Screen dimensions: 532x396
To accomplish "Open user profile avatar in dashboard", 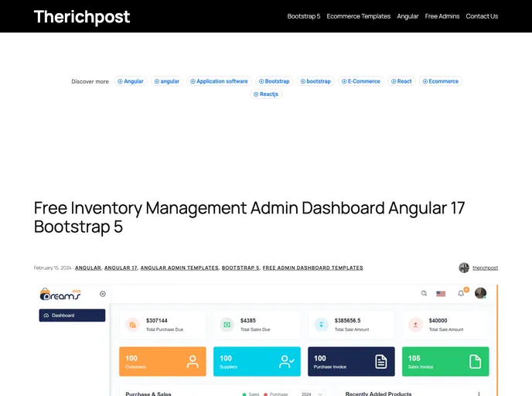I will [x=480, y=293].
